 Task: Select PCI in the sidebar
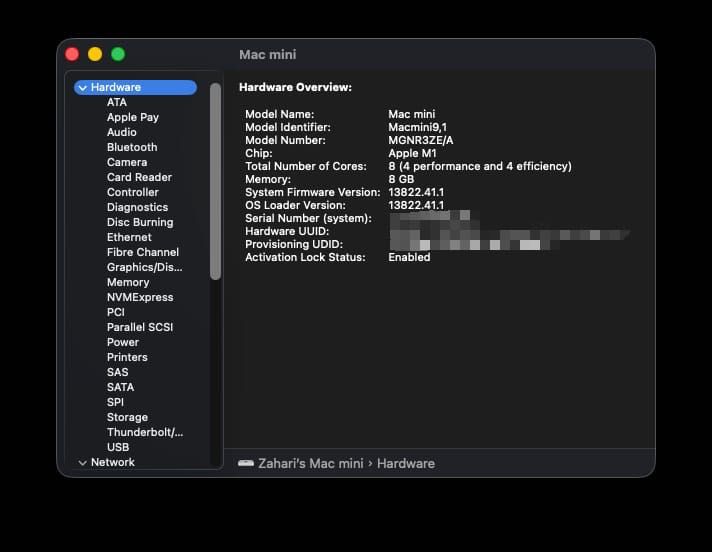pos(116,312)
